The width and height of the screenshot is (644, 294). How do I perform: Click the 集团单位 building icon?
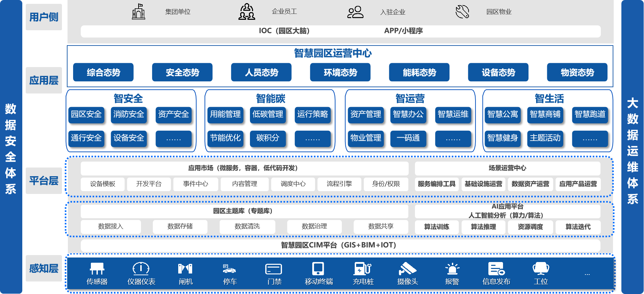[x=139, y=12]
